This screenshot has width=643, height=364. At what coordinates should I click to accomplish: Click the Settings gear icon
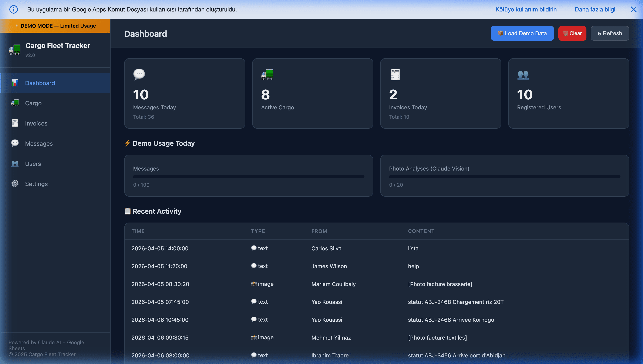15,184
